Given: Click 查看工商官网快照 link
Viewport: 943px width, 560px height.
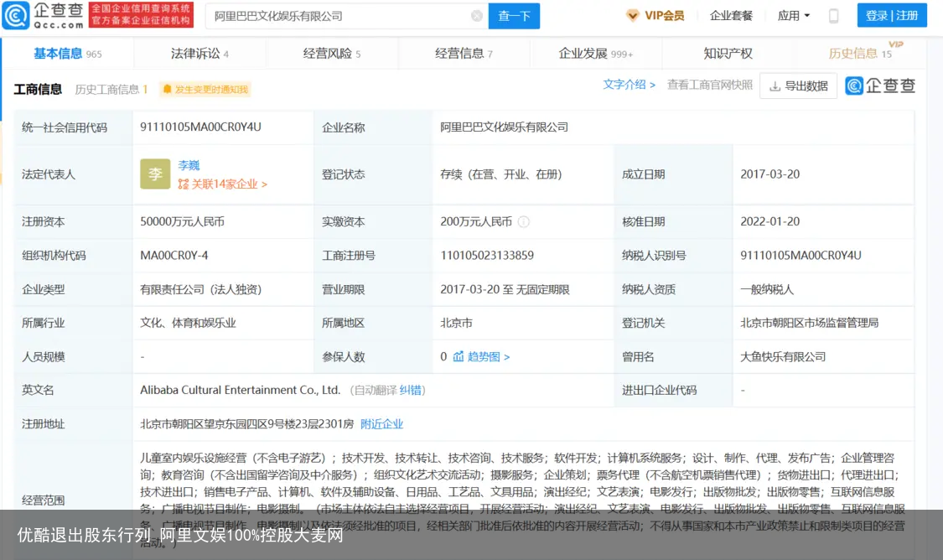Looking at the screenshot, I should point(710,85).
